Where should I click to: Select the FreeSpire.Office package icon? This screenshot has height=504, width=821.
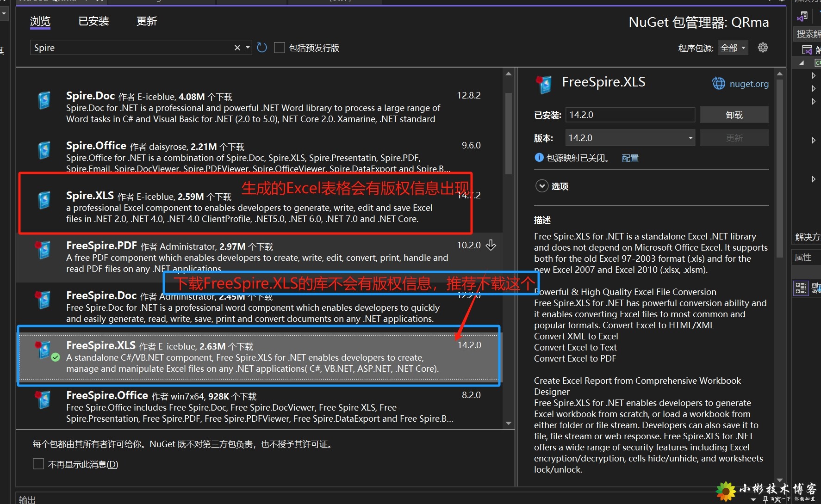43,400
